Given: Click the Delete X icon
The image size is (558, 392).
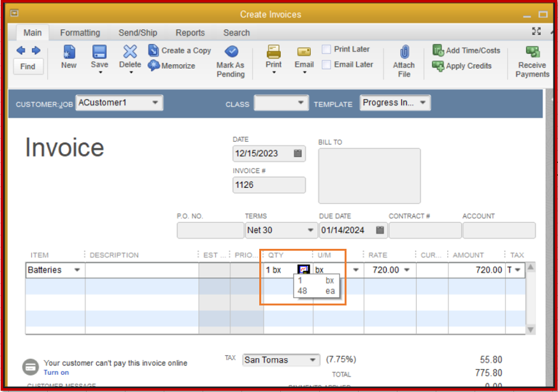Looking at the screenshot, I should pos(130,52).
